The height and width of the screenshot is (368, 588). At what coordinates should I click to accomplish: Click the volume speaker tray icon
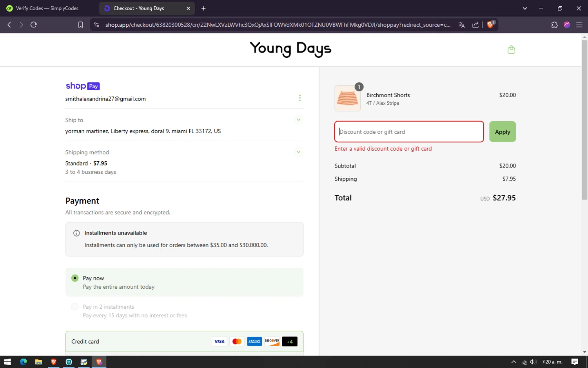click(533, 362)
